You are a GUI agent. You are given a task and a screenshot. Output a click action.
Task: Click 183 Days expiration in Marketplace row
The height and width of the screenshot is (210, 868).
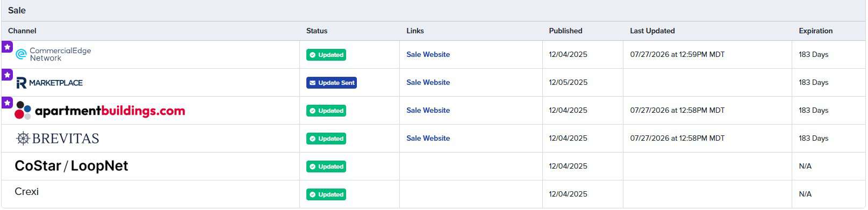click(x=814, y=82)
